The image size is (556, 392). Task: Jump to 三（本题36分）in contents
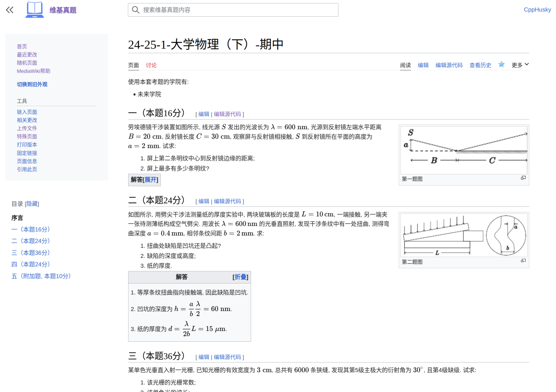click(x=30, y=253)
